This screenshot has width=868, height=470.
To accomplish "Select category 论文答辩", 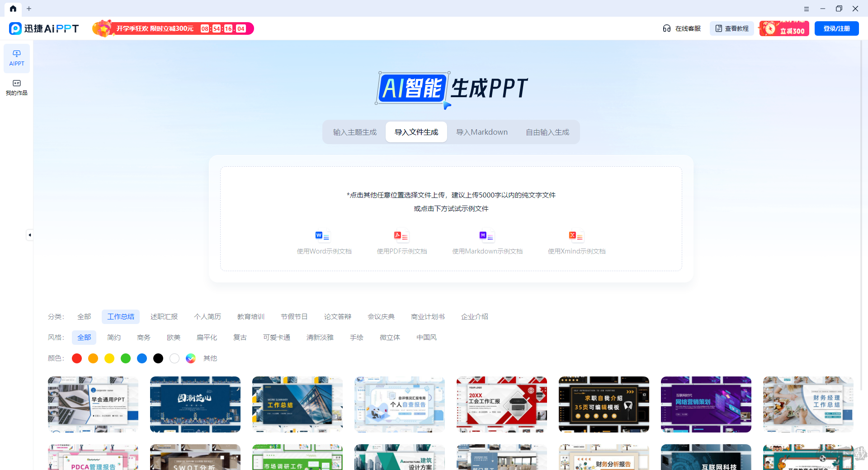I will coord(338,317).
